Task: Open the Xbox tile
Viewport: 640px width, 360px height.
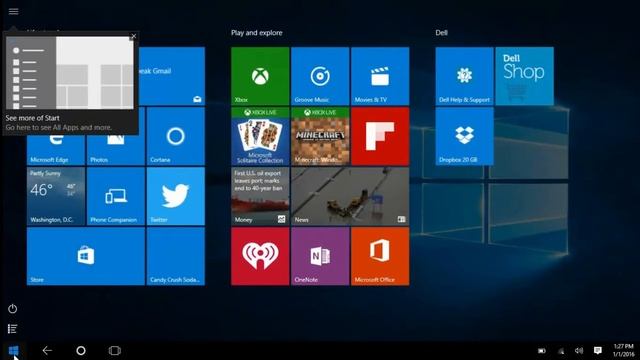Action: [x=260, y=76]
